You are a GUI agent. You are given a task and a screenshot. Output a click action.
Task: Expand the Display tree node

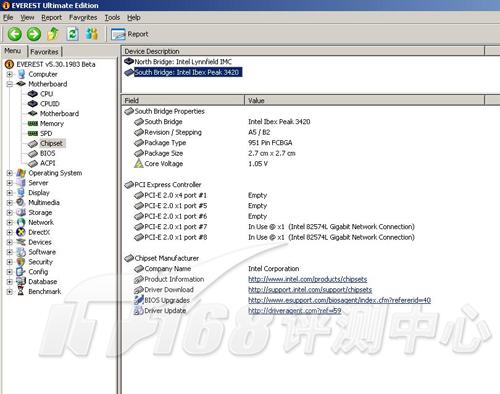click(10, 193)
